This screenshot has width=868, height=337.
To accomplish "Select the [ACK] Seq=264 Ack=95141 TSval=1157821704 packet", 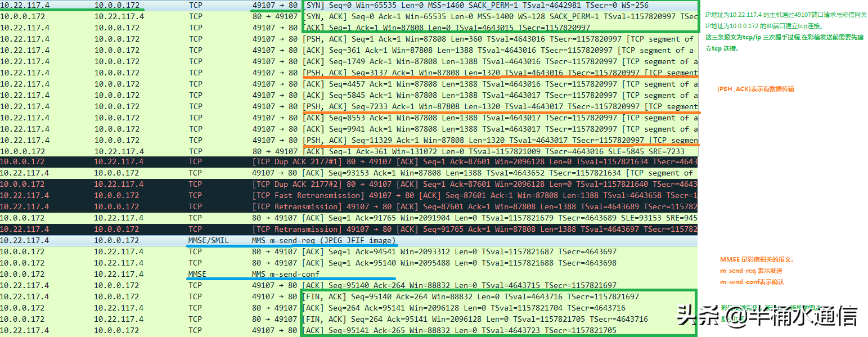I will click(349, 308).
